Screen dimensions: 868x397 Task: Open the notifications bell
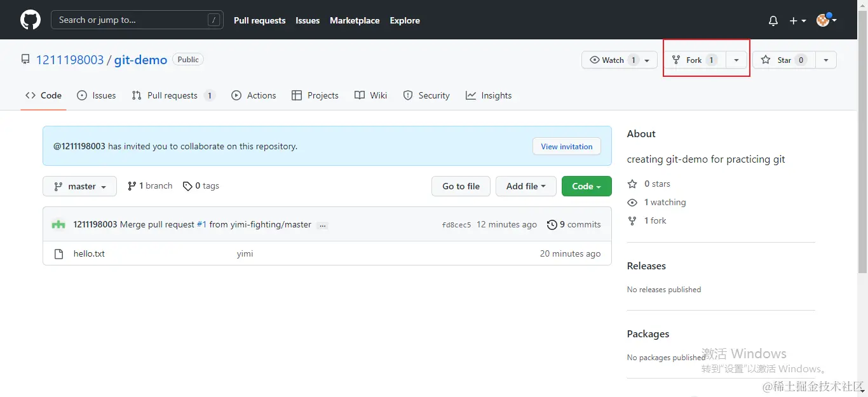pyautogui.click(x=773, y=21)
